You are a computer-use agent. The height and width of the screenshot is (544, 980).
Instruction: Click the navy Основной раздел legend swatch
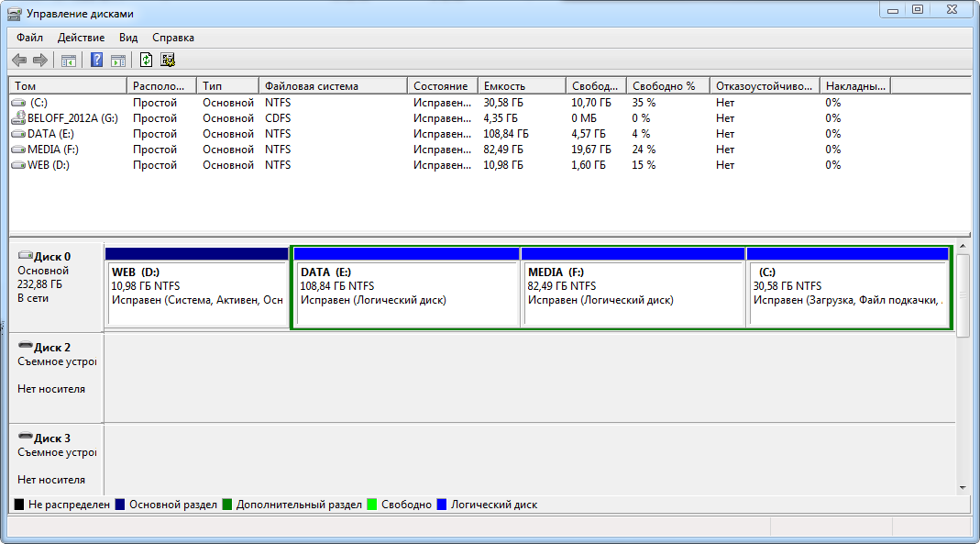coord(120,505)
